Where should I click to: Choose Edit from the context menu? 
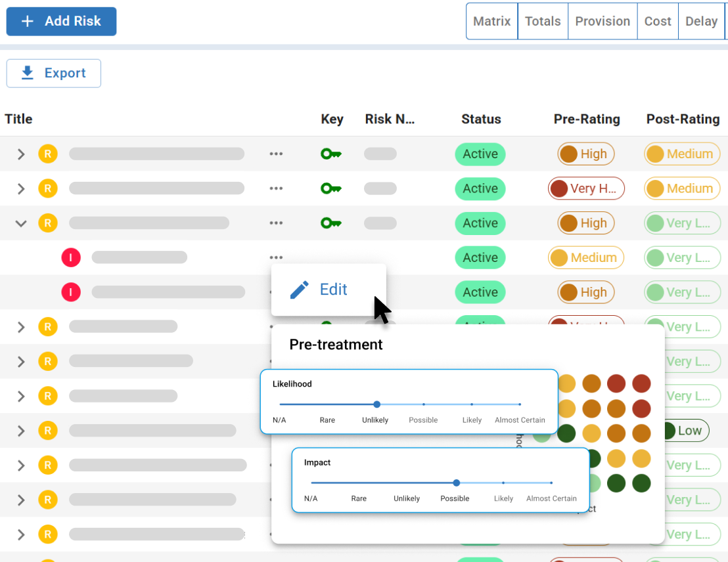[x=333, y=289]
